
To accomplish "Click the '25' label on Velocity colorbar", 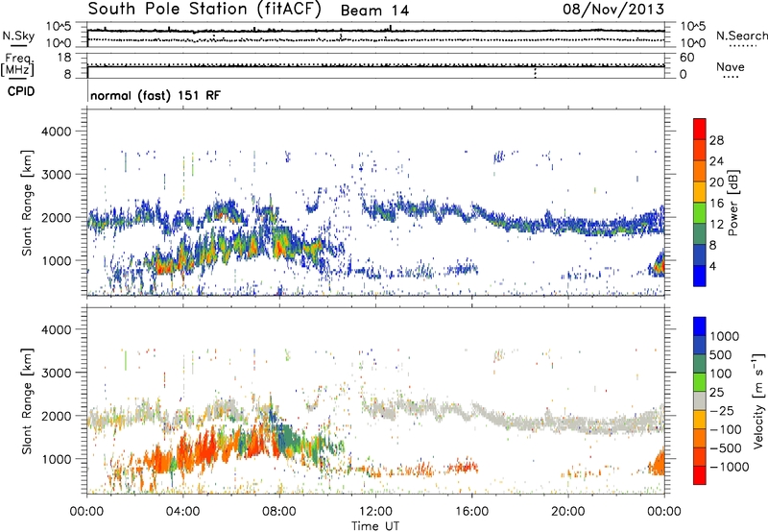I will click(x=718, y=393).
